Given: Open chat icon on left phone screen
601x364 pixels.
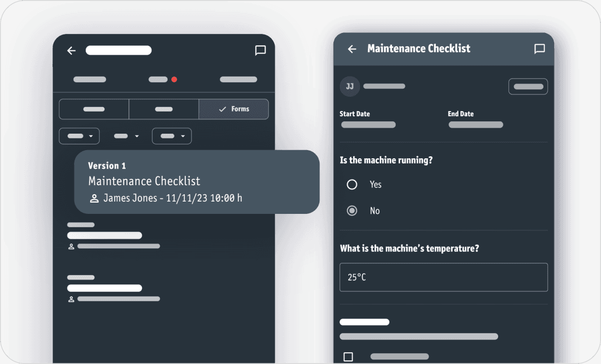Looking at the screenshot, I should pos(260,50).
